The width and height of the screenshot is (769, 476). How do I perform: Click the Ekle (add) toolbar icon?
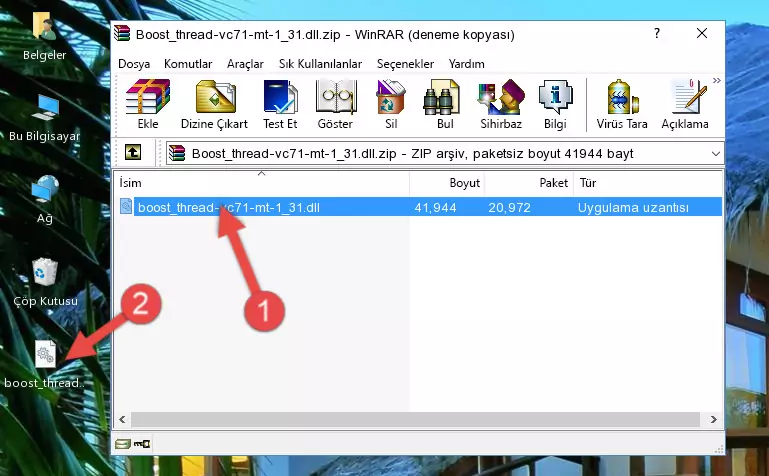[148, 104]
